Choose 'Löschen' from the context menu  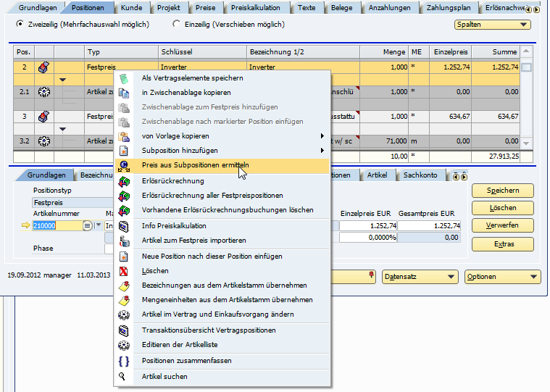155,271
